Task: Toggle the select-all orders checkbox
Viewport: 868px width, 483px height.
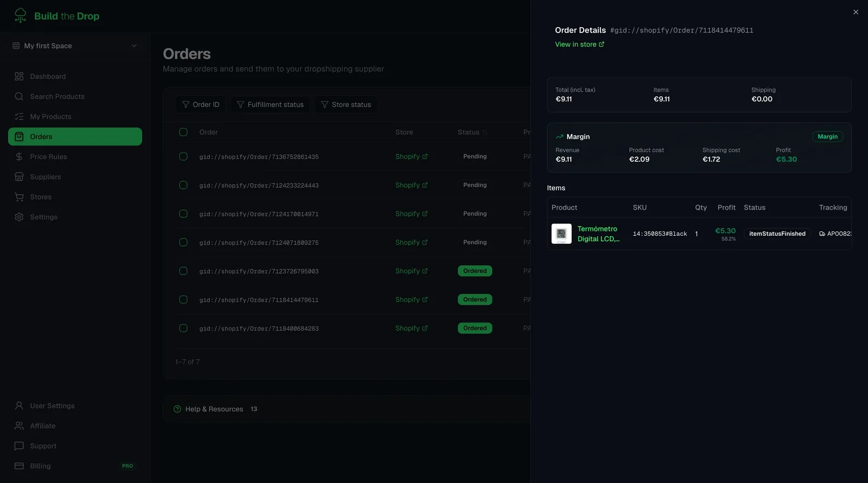Action: tap(183, 132)
